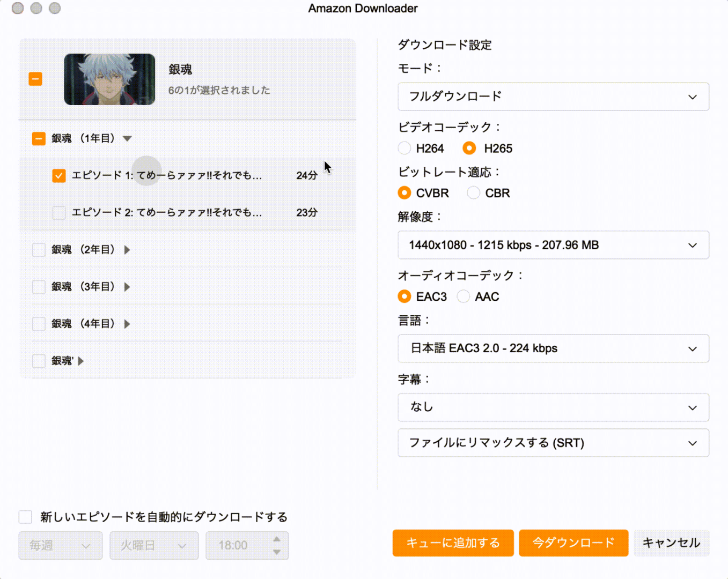Select the AAC audio codec

tap(463, 296)
